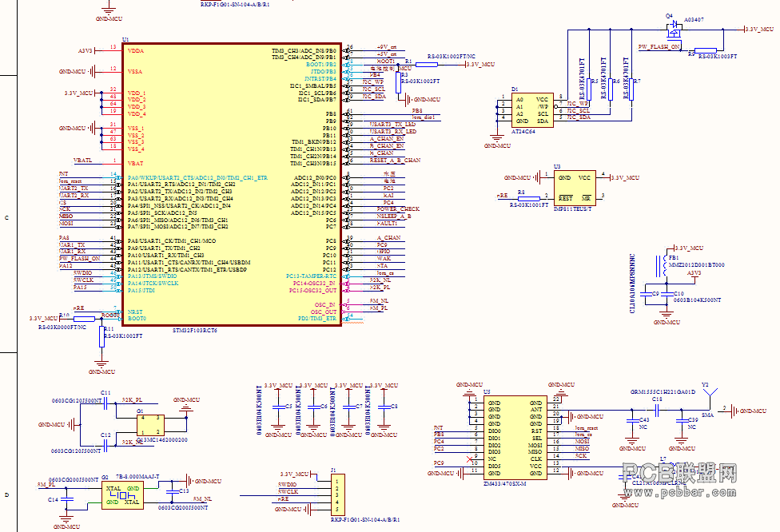Select the STM32F103RCT6 microcontroller U1 body

[232, 185]
